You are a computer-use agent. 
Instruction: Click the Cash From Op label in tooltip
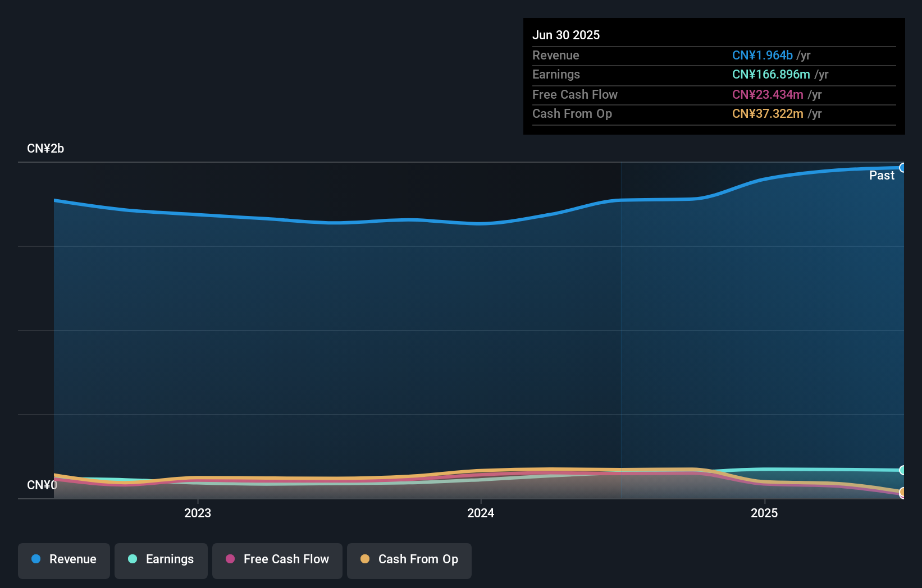tap(572, 114)
